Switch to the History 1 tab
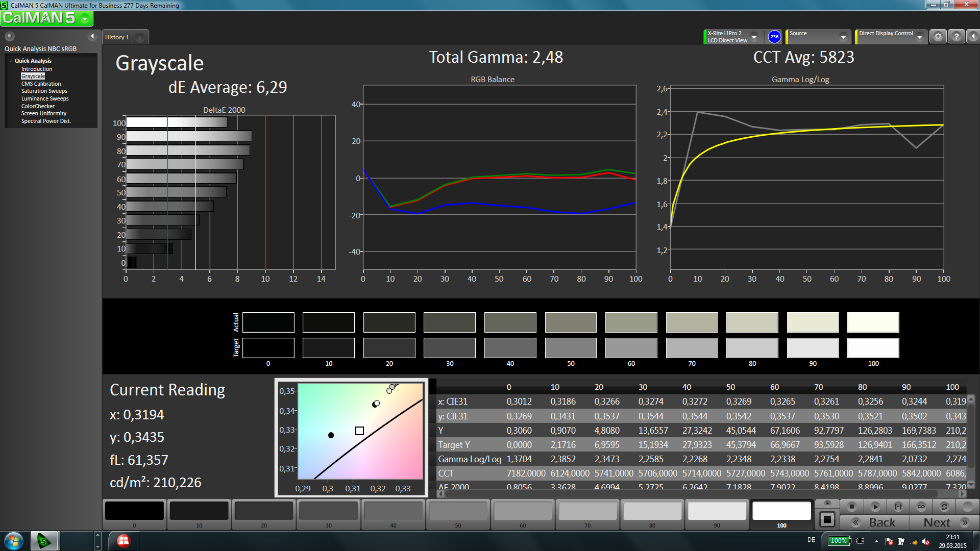Image resolution: width=980 pixels, height=551 pixels. point(117,37)
